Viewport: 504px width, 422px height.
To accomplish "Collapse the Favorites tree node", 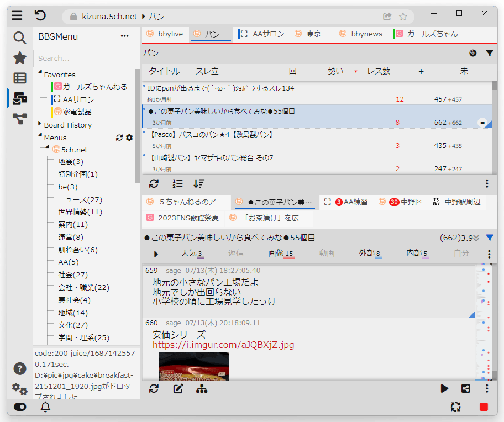I will click(40, 72).
